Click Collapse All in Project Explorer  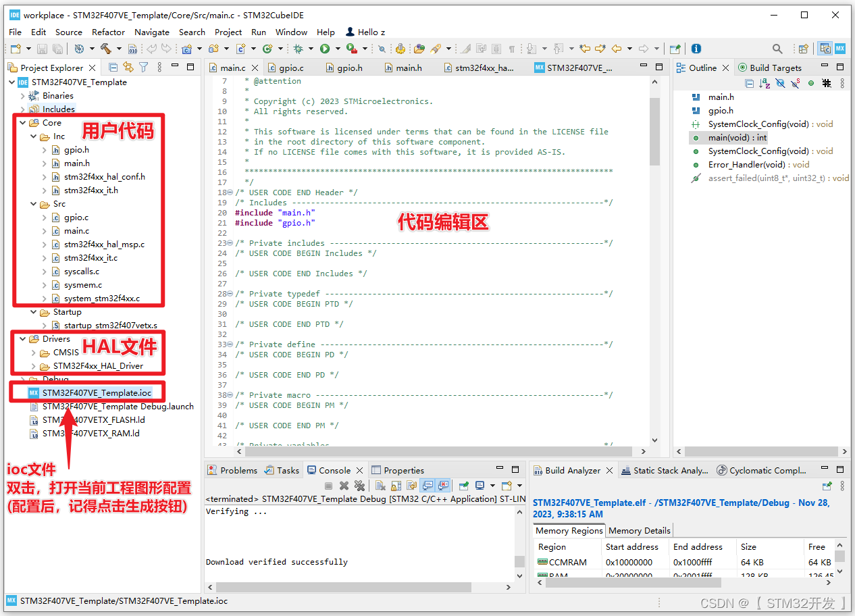coord(113,67)
